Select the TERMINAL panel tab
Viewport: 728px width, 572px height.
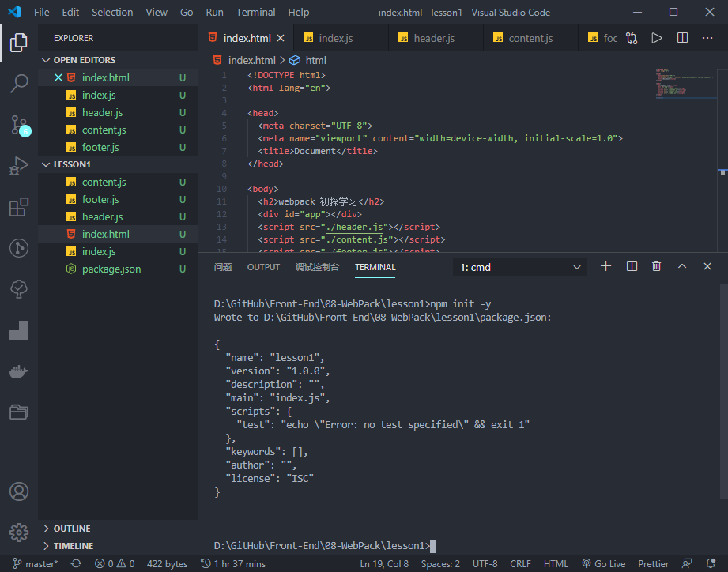click(375, 267)
